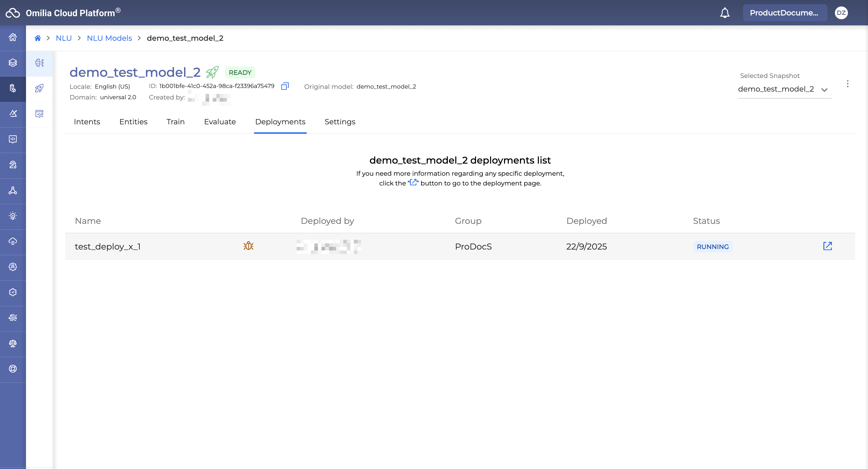The width and height of the screenshot is (868, 469).
Task: Switch to the Evaluate tab
Action: point(220,122)
